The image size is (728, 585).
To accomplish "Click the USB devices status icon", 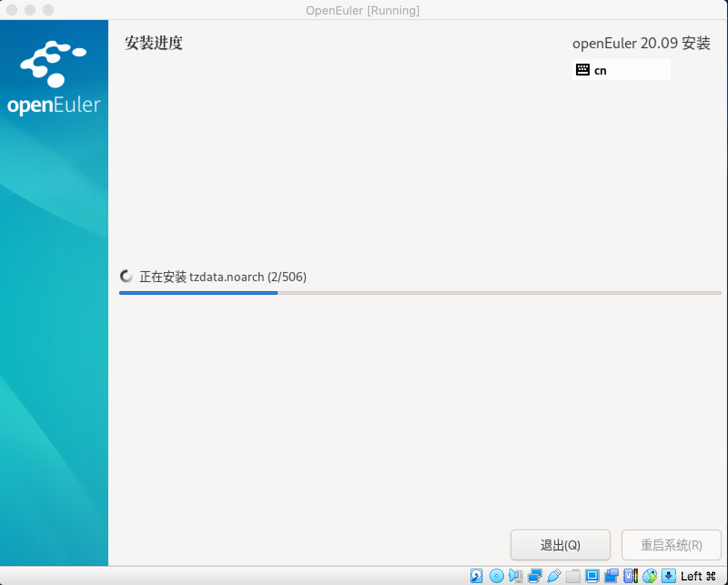I will pyautogui.click(x=554, y=576).
